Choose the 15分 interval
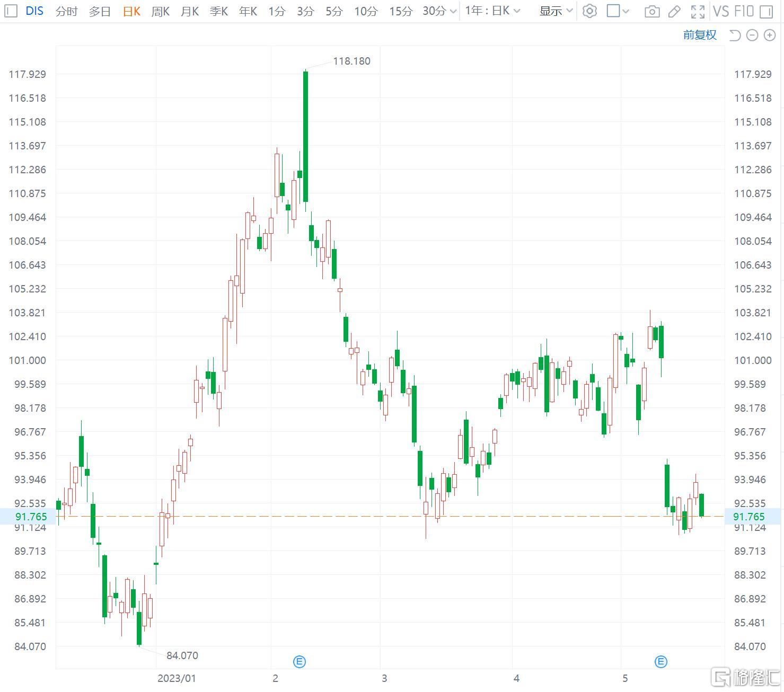This screenshot has height=692, width=784. pos(400,11)
